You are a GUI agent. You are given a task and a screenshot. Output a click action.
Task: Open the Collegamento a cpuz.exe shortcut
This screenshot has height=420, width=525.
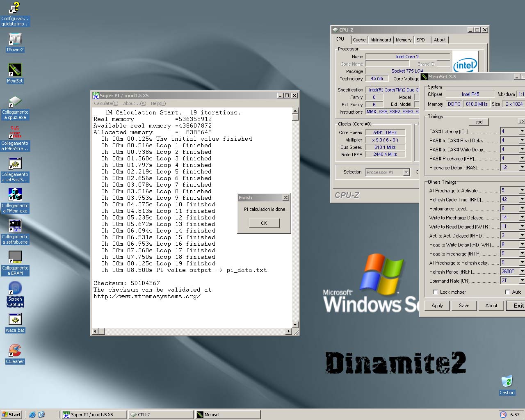pyautogui.click(x=15, y=108)
